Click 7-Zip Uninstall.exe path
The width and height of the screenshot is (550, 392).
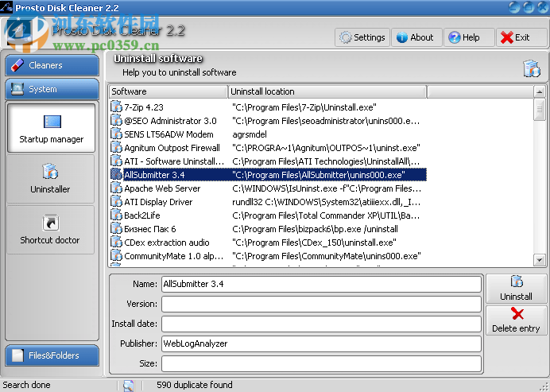(304, 107)
